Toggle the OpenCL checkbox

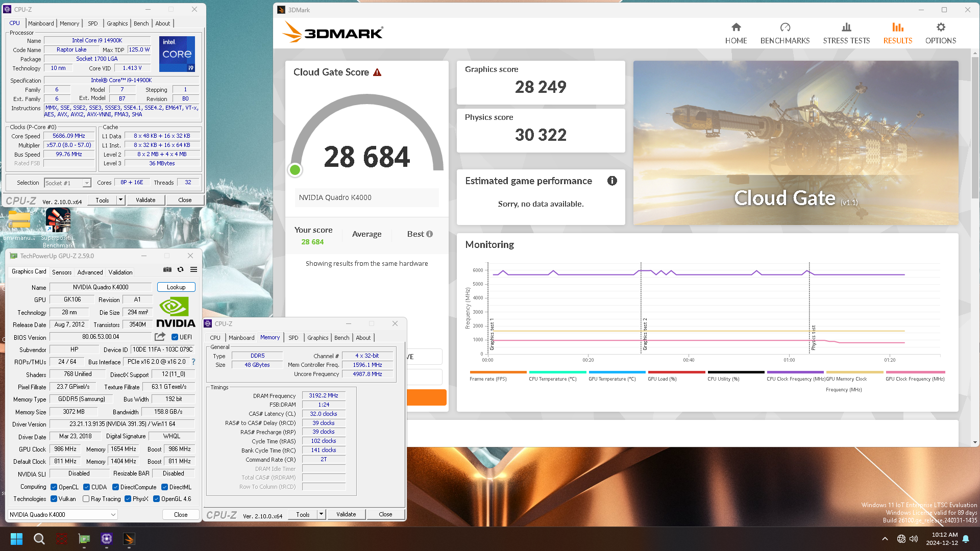click(54, 487)
